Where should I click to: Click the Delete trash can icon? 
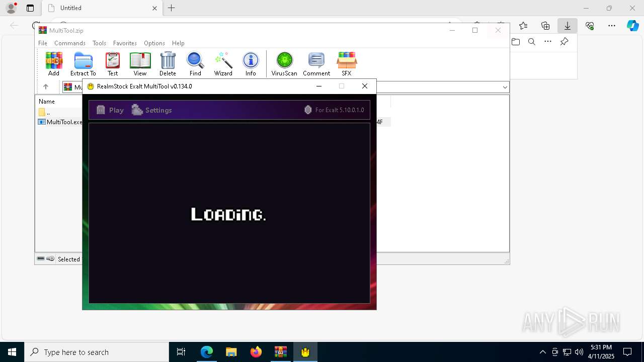click(168, 64)
